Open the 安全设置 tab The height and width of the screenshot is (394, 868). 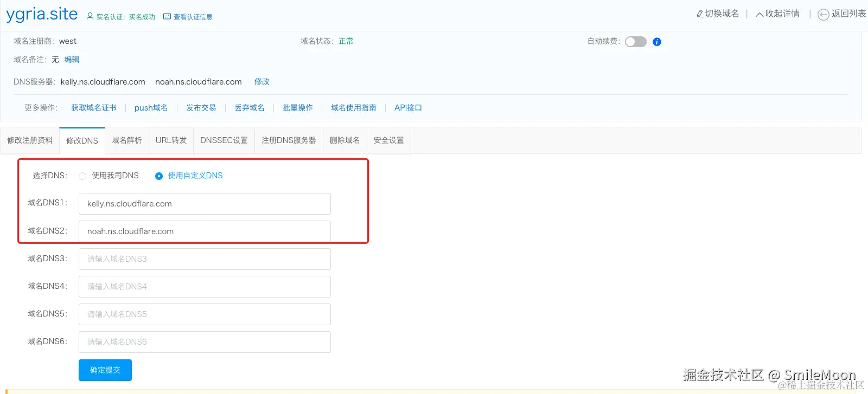389,140
